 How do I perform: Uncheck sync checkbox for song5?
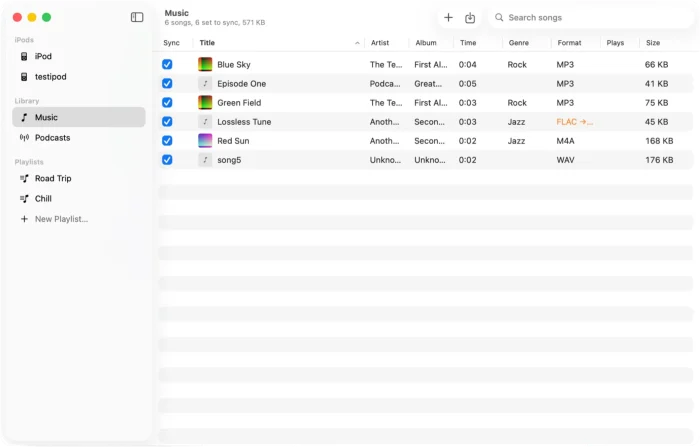tap(167, 160)
